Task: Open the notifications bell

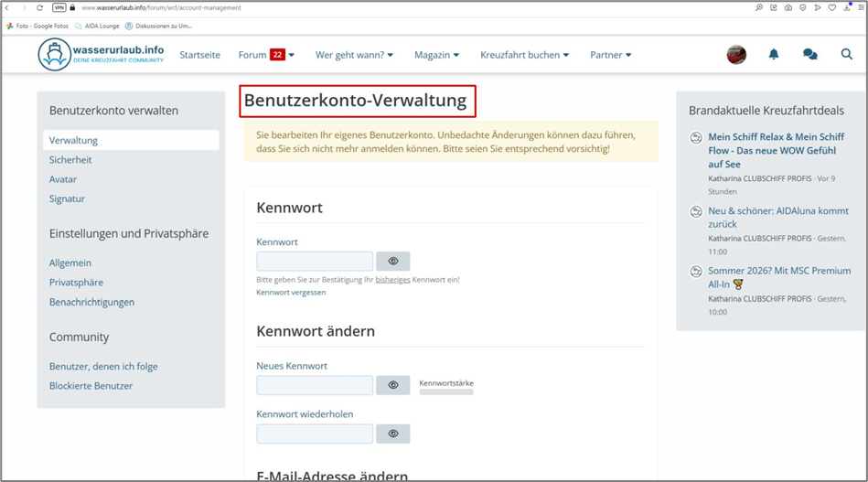Action: [774, 55]
